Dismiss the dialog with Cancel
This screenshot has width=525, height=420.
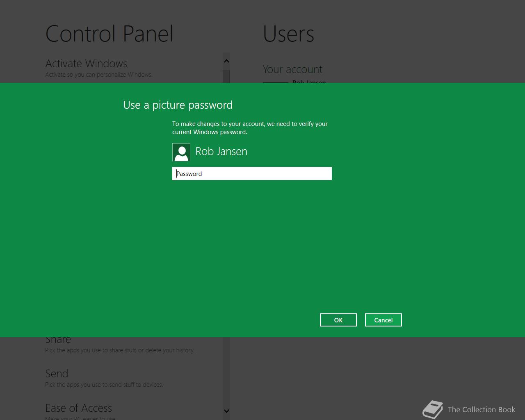tap(383, 320)
